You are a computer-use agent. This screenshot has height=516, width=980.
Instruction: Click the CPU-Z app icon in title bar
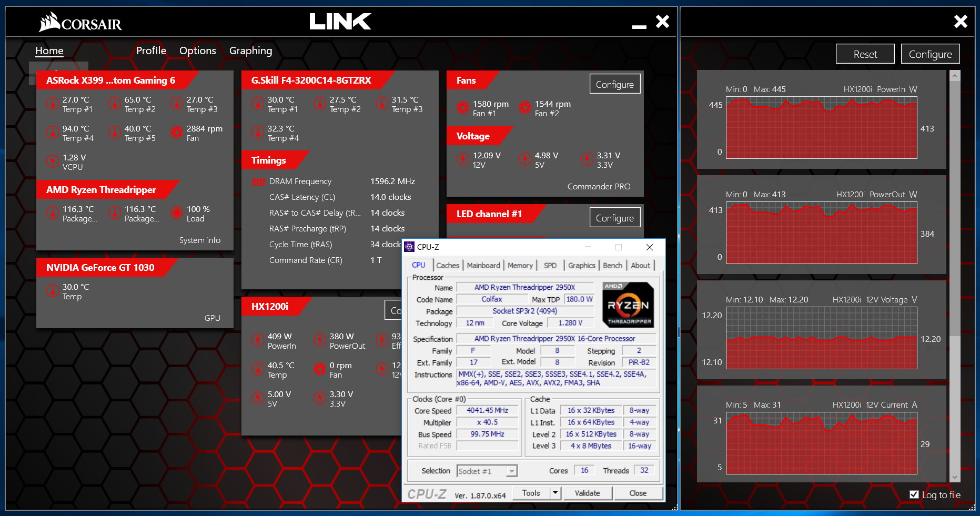(409, 247)
